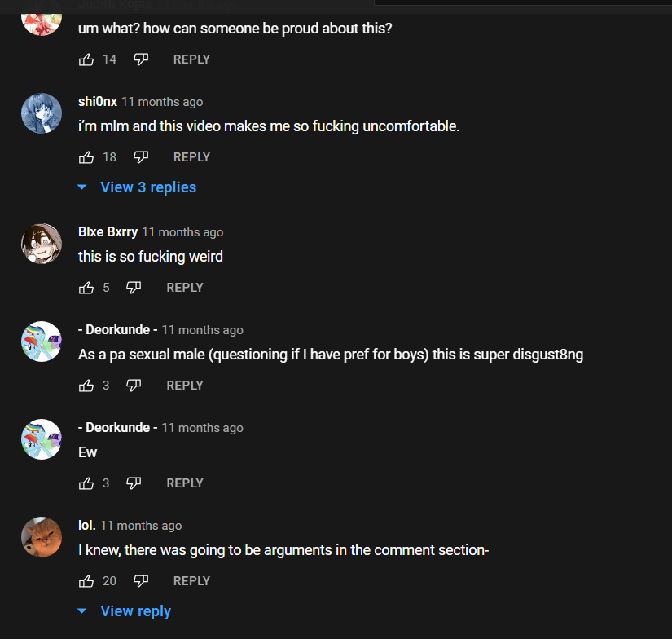
Task: Like Deorkunde's "super disgust8ng" comment
Action: 86,386
